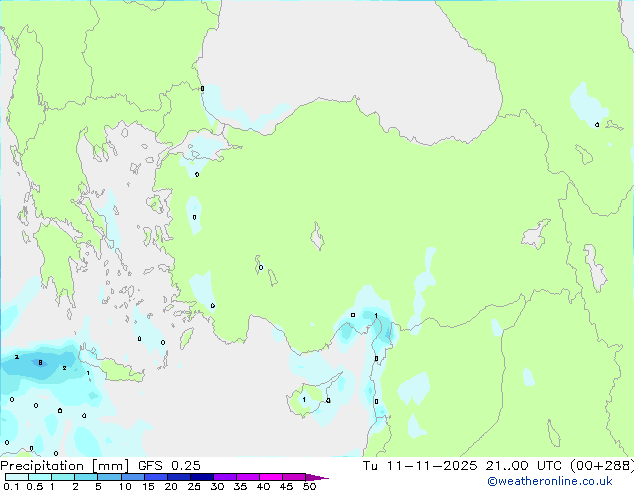Click the legend label '25'
The image size is (634, 490).
(x=194, y=486)
